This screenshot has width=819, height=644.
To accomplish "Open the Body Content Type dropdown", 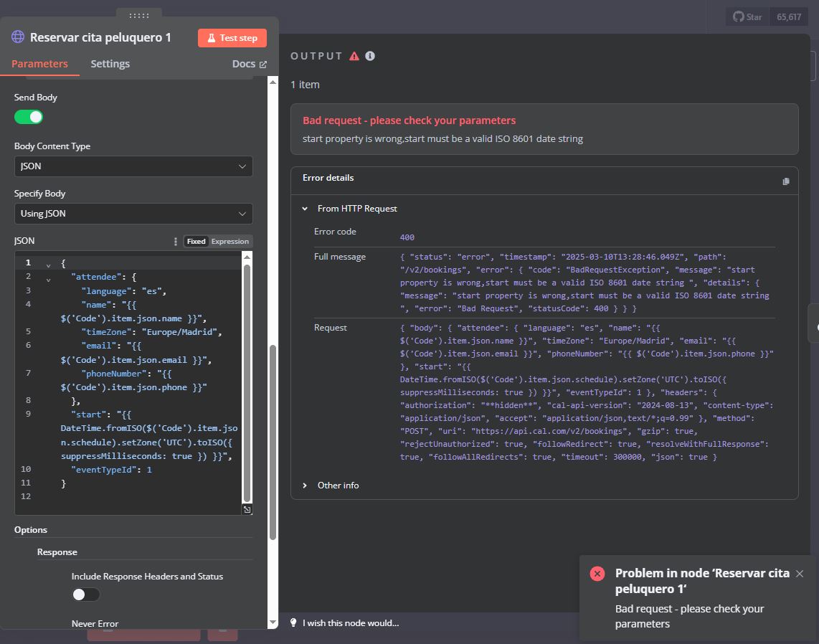I will [133, 166].
